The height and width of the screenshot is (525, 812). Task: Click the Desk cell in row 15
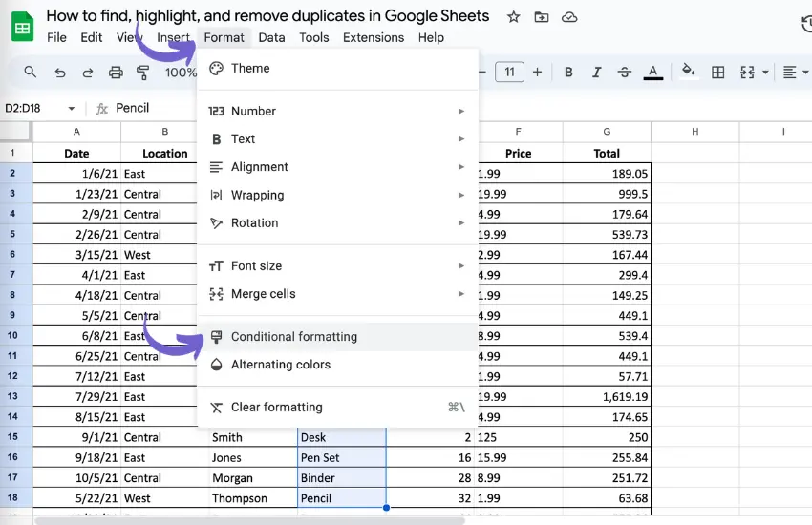(x=342, y=437)
